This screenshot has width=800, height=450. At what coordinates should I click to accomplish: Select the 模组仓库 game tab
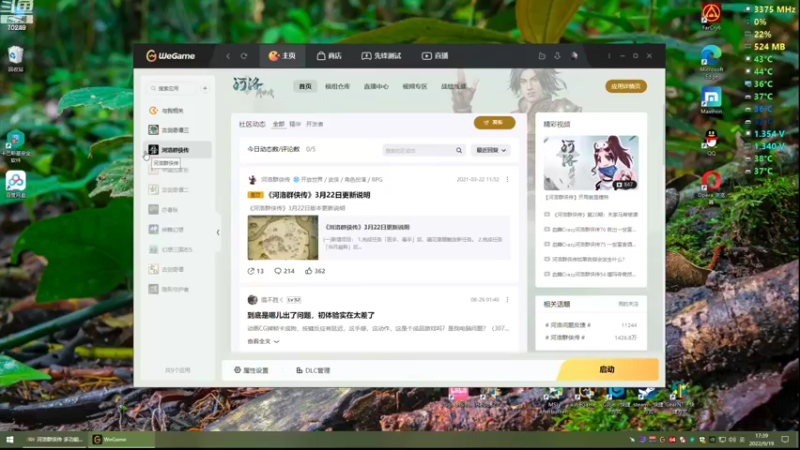337,86
